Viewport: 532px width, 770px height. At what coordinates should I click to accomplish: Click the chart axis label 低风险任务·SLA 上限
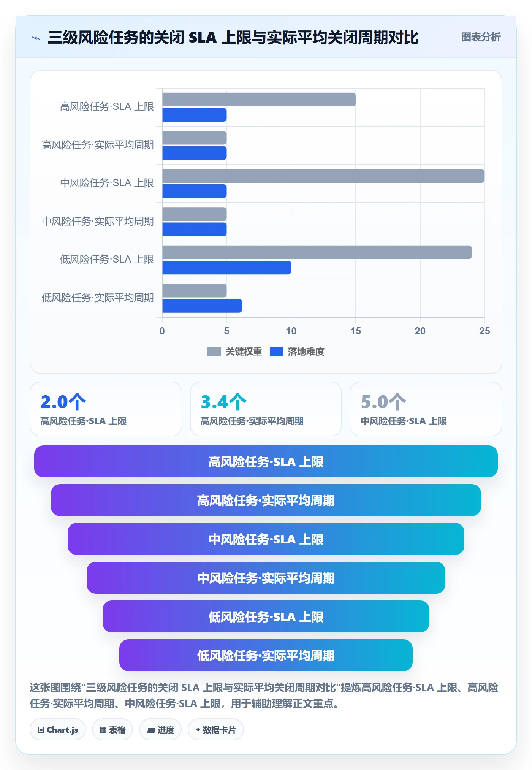point(107,260)
